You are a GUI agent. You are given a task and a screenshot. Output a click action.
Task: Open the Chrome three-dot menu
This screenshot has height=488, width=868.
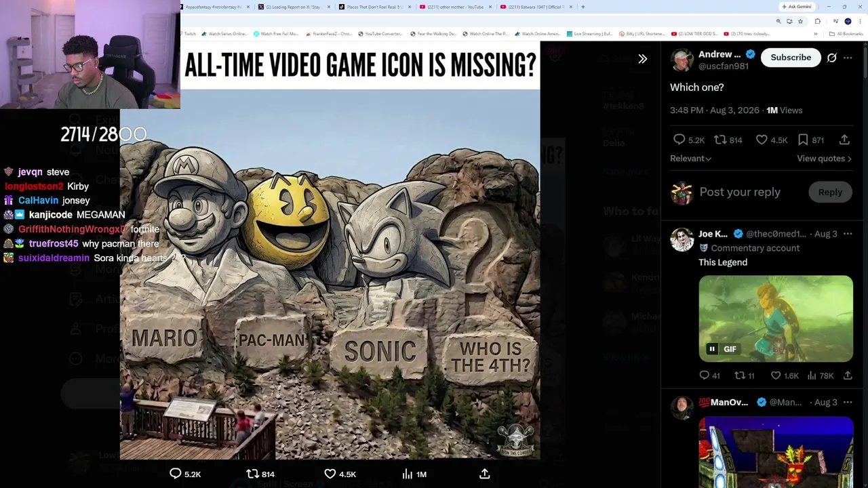[860, 22]
